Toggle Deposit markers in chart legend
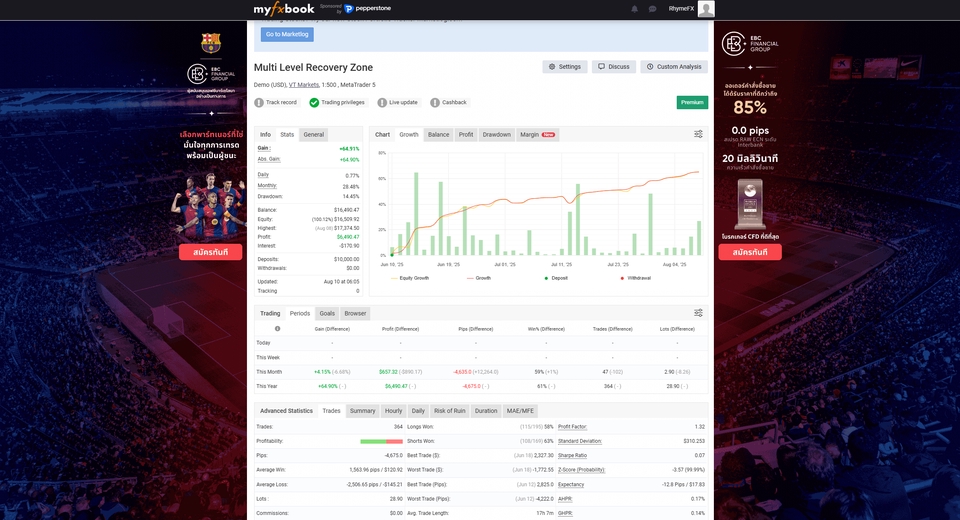This screenshot has width=960, height=520. 557,278
